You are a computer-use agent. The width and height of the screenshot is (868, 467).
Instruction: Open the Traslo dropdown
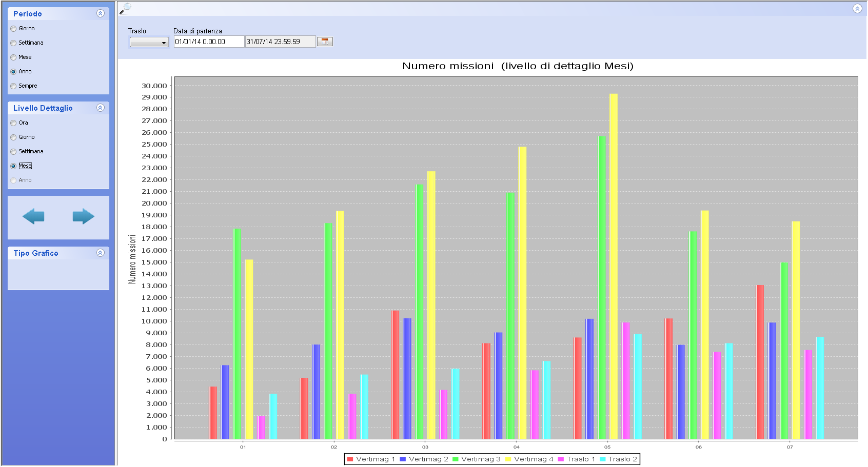tap(149, 42)
